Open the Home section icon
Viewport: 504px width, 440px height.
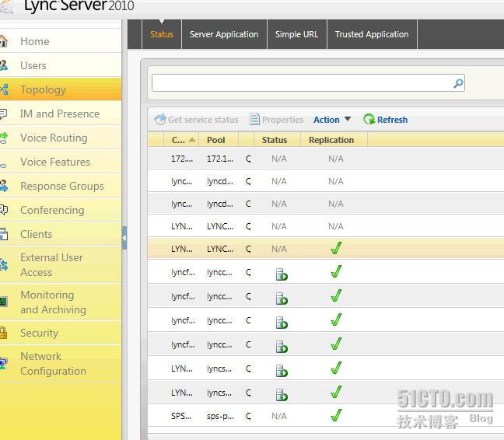click(x=3, y=41)
